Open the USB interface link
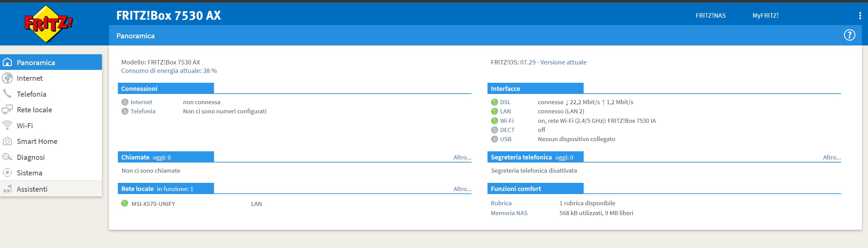The image size is (868, 248). pyautogui.click(x=506, y=139)
